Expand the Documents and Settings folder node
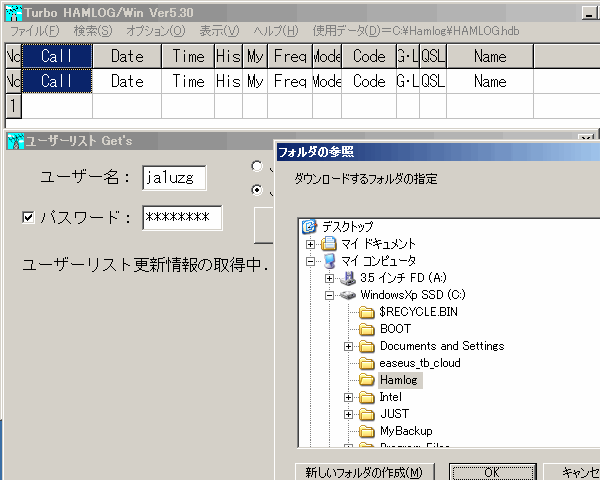 348,346
